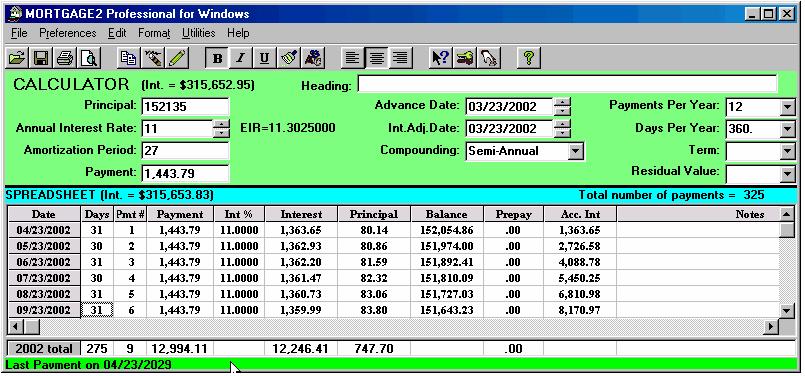Click the Advance Date field
This screenshot has width=805, height=376.
(509, 107)
